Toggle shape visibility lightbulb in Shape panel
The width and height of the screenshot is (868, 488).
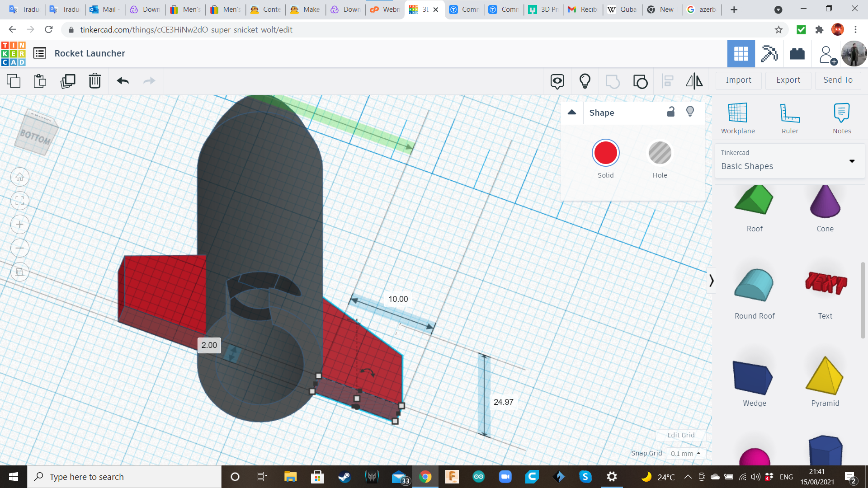(690, 112)
